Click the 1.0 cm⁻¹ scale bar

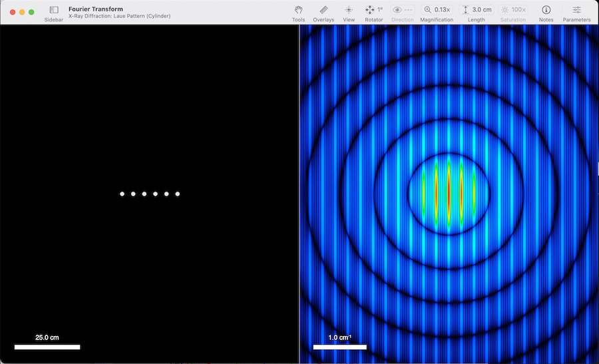pos(339,347)
